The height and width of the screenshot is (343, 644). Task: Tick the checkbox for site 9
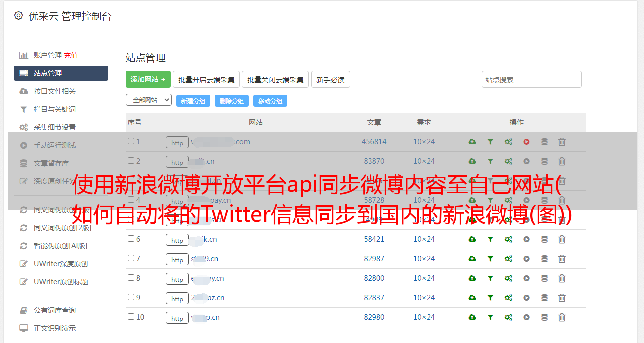point(131,297)
